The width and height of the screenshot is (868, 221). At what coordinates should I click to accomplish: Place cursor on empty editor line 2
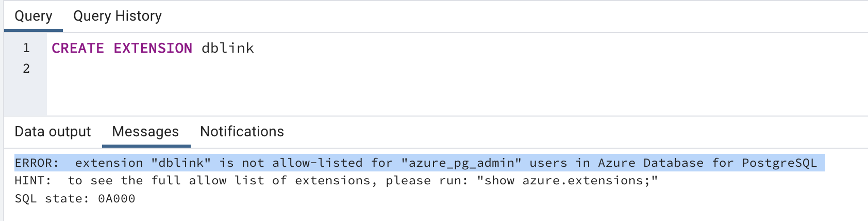click(206, 69)
